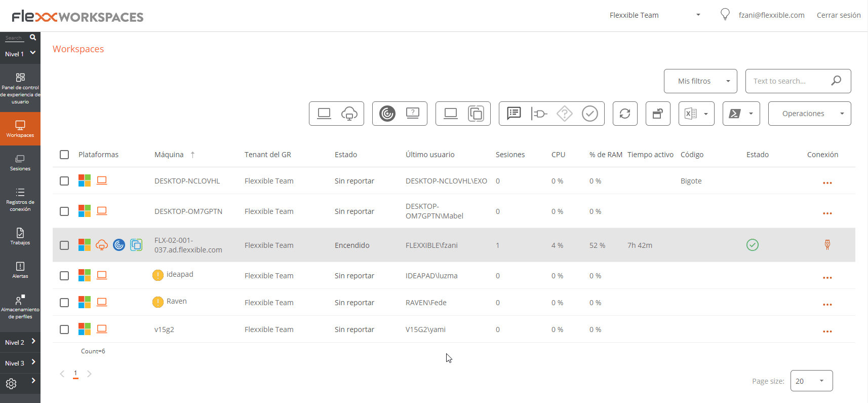Click the plug connection filter icon

click(x=539, y=114)
